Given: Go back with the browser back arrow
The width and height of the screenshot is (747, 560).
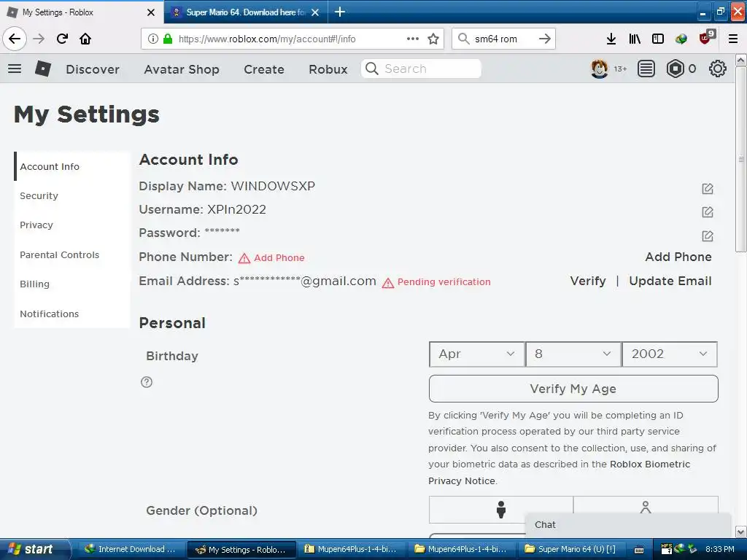Looking at the screenshot, I should point(15,39).
